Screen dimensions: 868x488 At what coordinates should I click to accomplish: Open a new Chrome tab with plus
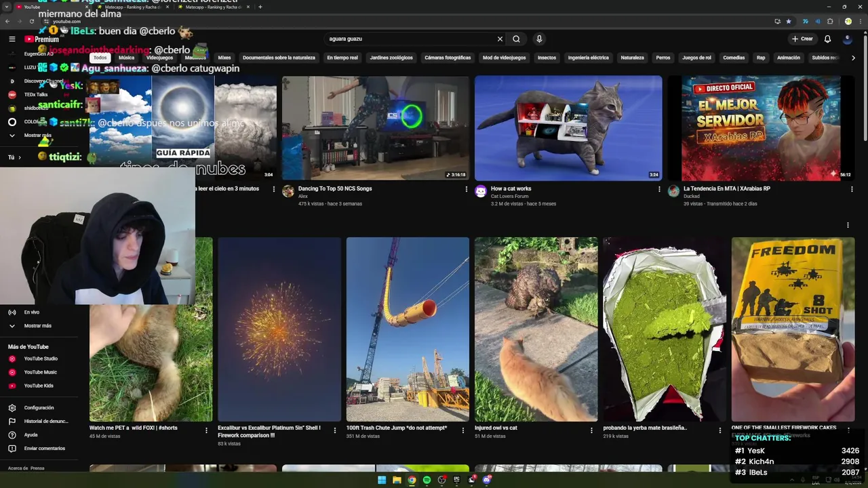point(260,7)
